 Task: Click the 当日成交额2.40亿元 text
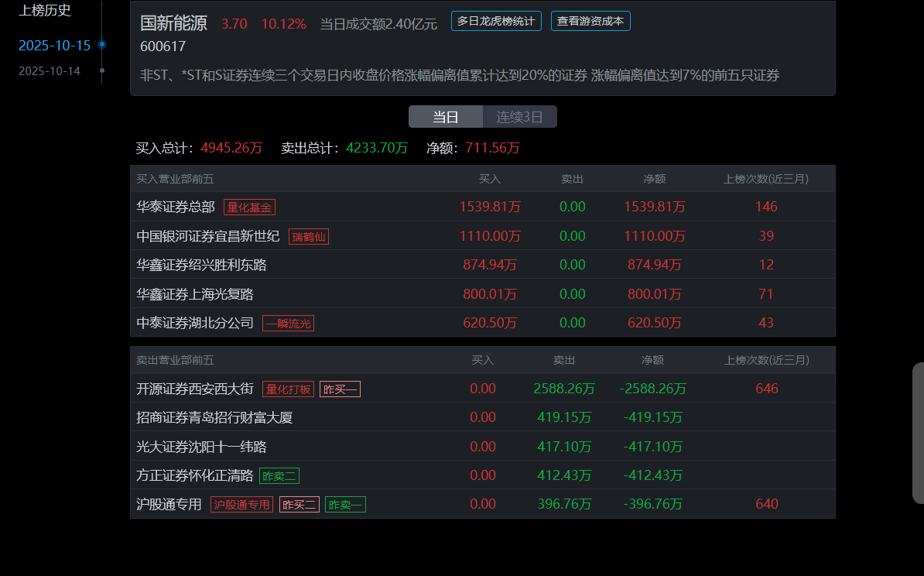tap(378, 24)
